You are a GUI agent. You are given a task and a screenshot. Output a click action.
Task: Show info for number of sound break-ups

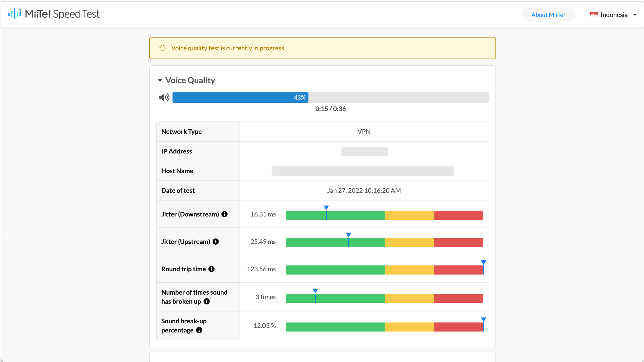(206, 301)
